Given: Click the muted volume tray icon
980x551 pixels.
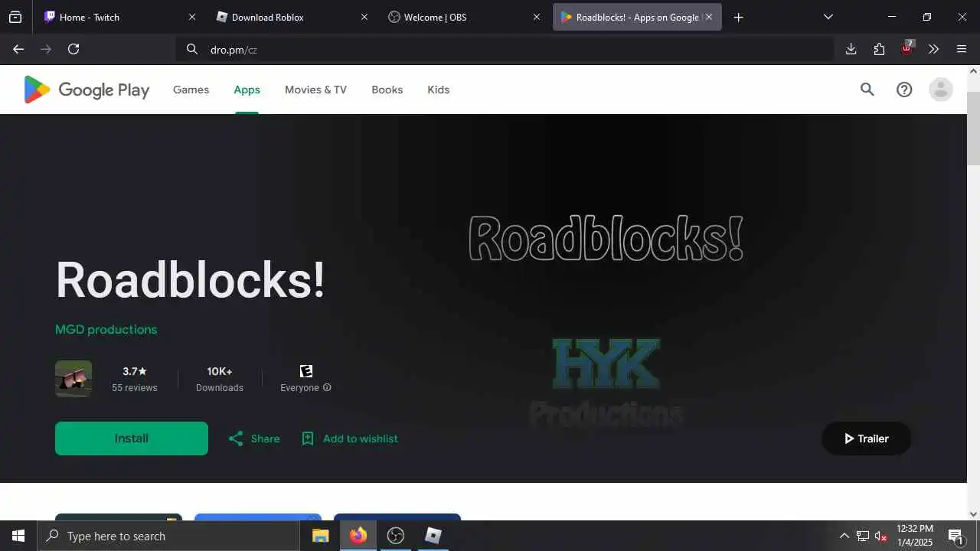Looking at the screenshot, I should coord(881,536).
